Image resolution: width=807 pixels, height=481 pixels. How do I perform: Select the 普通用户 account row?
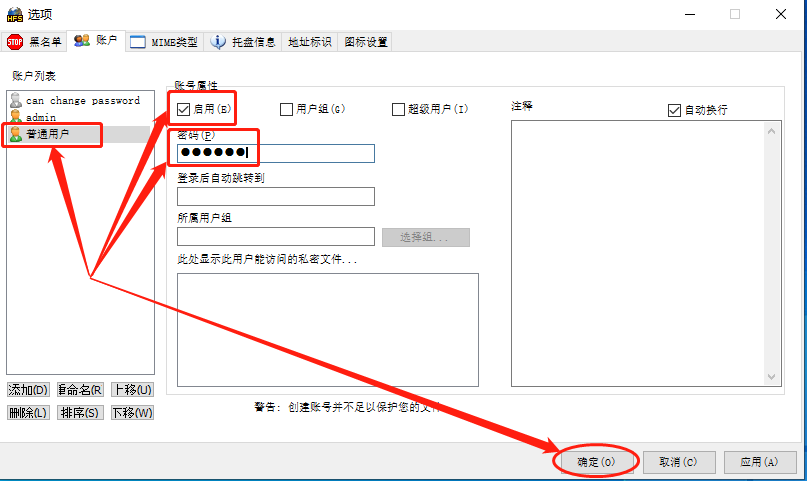click(80, 134)
